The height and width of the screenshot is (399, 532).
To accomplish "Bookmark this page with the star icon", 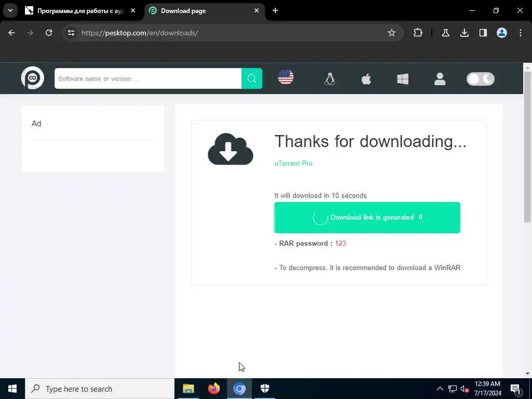I will tap(392, 33).
